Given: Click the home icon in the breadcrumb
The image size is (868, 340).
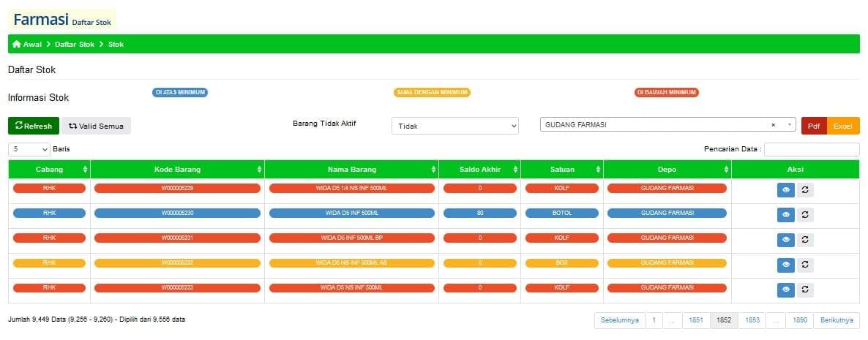Looking at the screenshot, I should pos(16,45).
